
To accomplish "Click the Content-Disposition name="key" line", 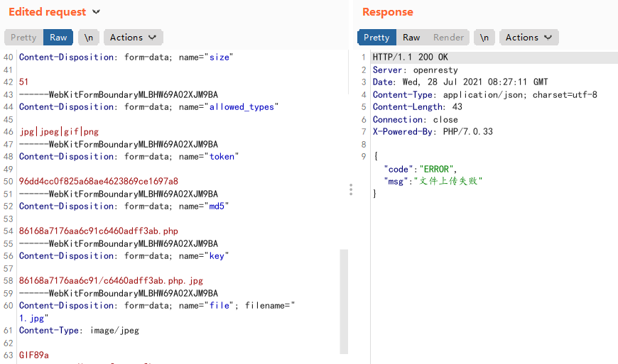I will pos(124,255).
